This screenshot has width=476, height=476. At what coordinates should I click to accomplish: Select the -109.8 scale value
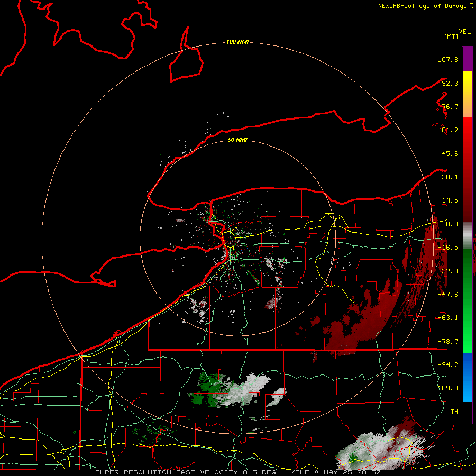(446, 388)
